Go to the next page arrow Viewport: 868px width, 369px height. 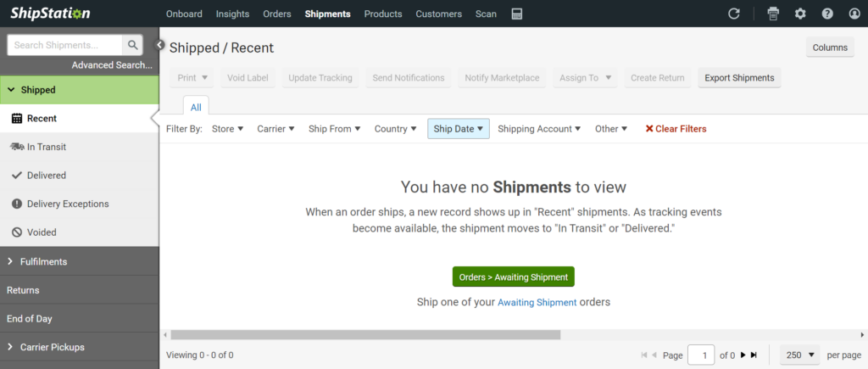click(743, 355)
